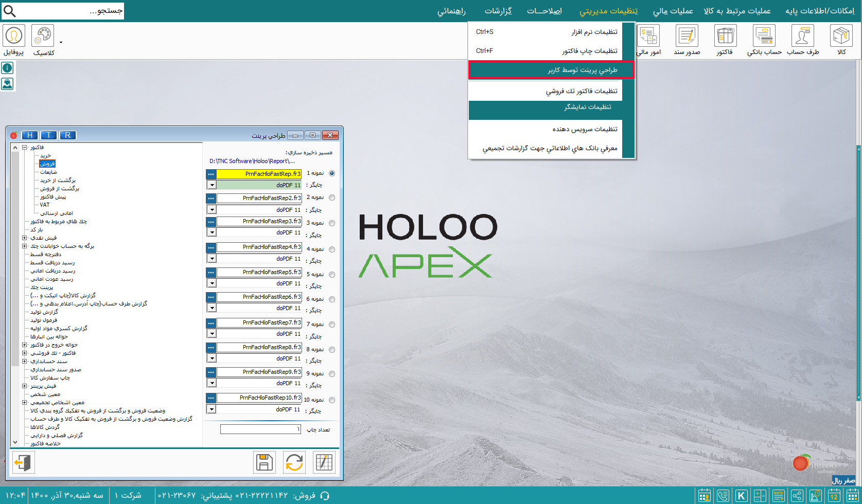Select the نمونه 7 radio button
Screen dimensions: 862x504
pyautogui.click(x=332, y=325)
